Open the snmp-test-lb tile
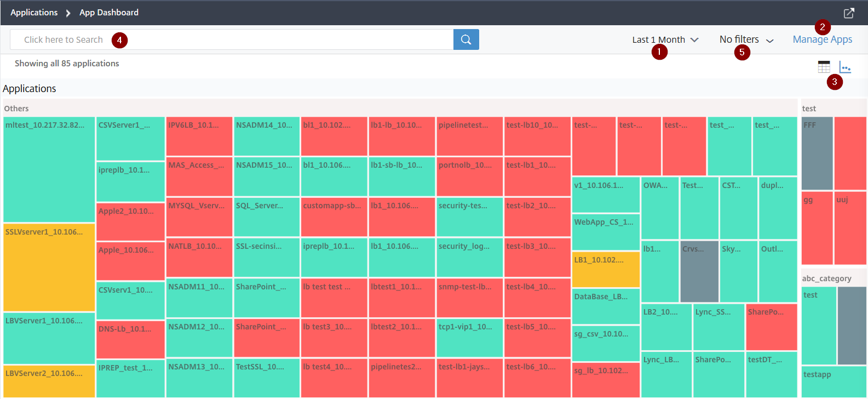The width and height of the screenshot is (868, 399). click(x=469, y=298)
